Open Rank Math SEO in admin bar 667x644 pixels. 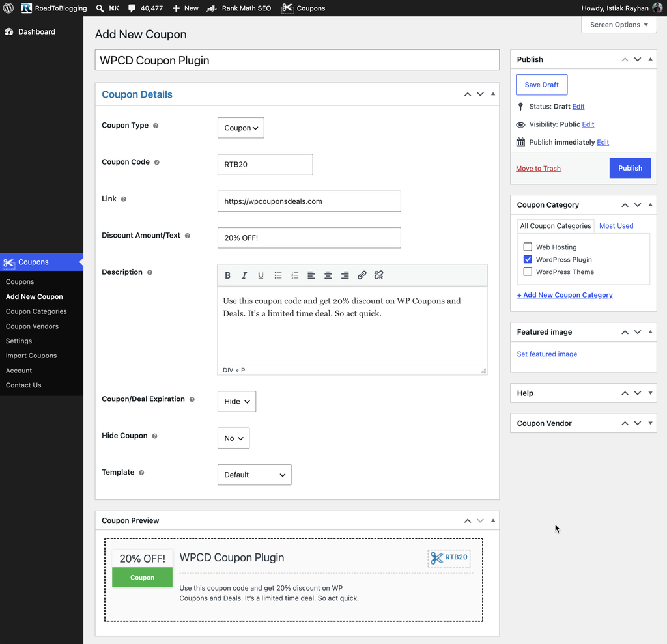[239, 8]
